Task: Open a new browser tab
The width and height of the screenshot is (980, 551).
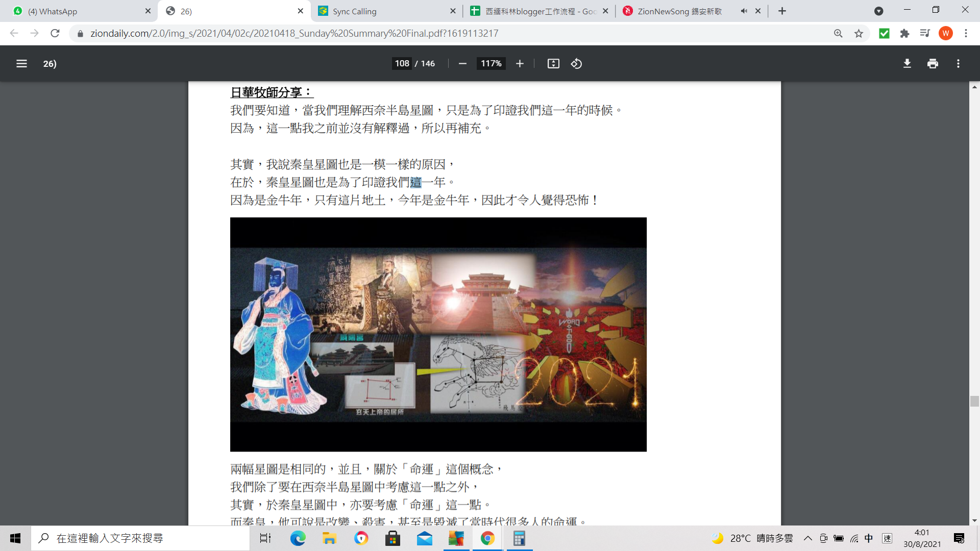Action: 782,11
